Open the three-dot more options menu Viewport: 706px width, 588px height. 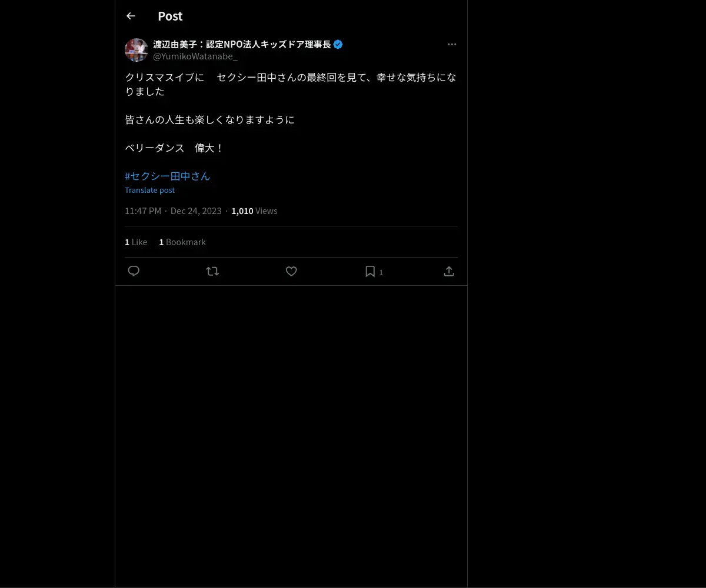click(452, 44)
